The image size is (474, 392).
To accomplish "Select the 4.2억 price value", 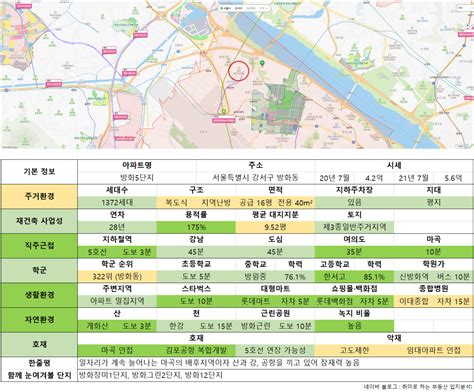I will click(x=374, y=178).
